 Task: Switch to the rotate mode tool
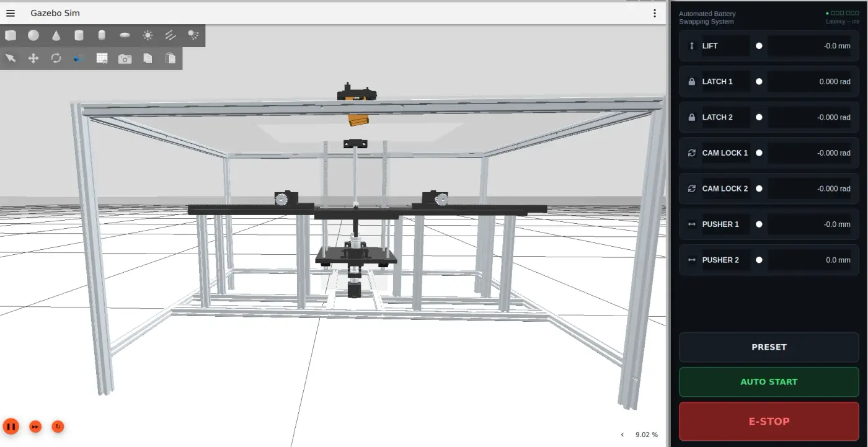click(x=56, y=58)
